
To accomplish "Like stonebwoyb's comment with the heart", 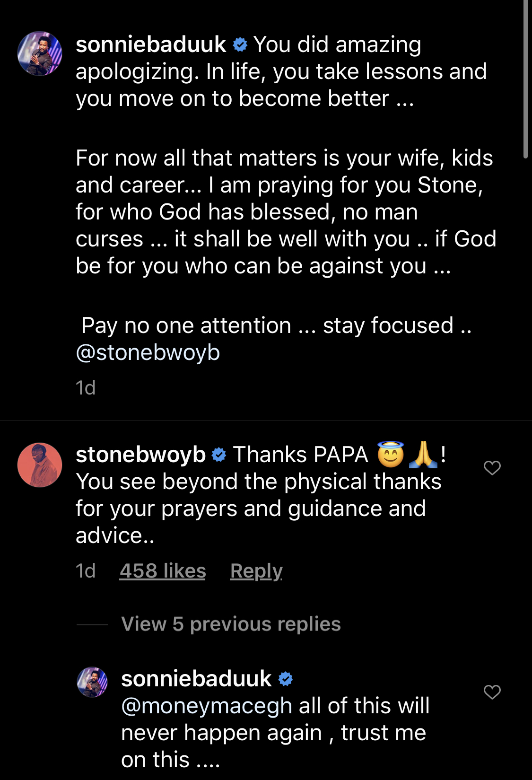I will [x=492, y=468].
